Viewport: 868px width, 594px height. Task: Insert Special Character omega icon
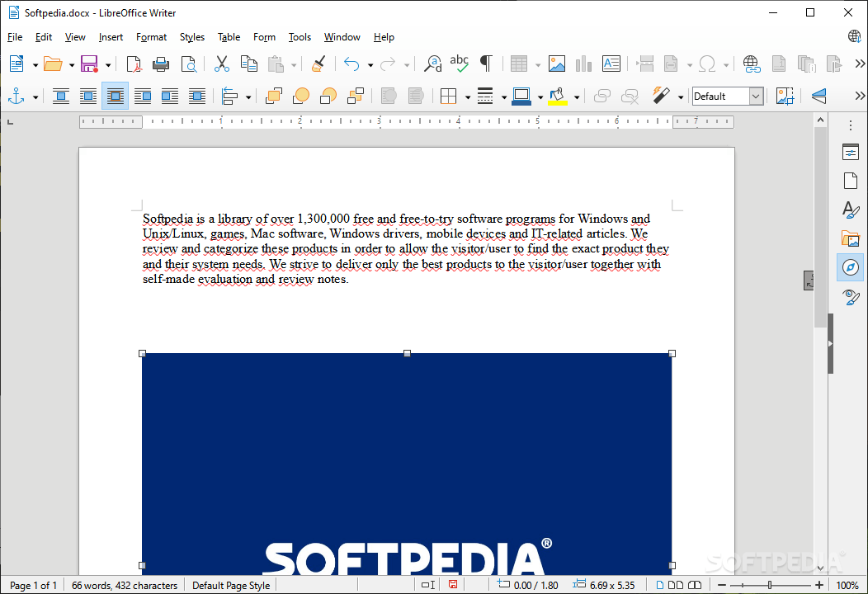click(x=707, y=64)
